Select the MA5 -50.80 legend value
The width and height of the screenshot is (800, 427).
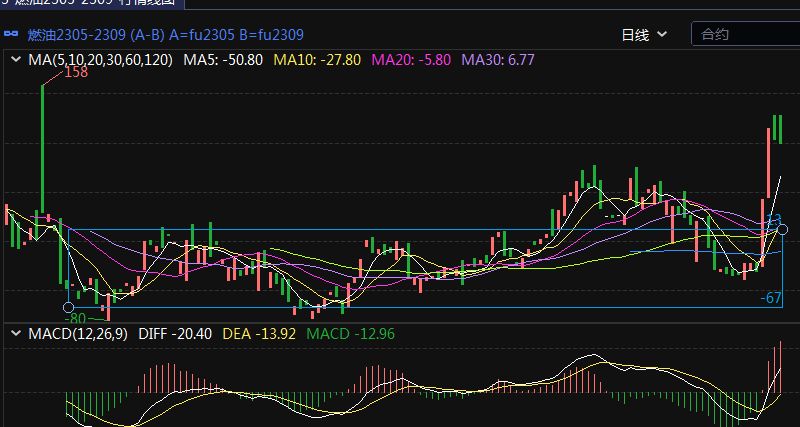click(x=223, y=60)
